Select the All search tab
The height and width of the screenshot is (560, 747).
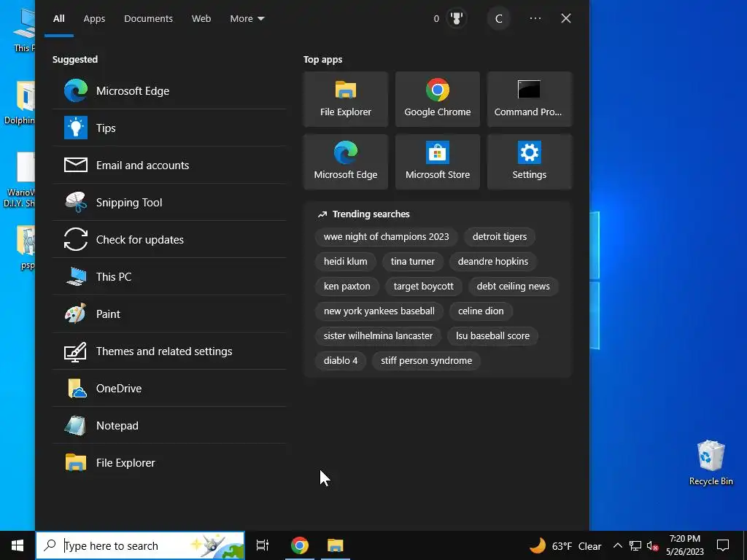(59, 18)
